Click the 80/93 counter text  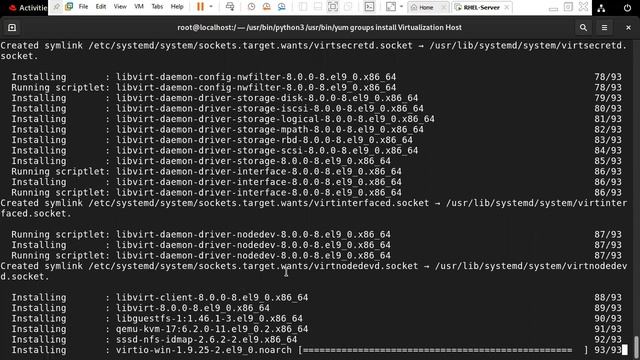pos(608,109)
